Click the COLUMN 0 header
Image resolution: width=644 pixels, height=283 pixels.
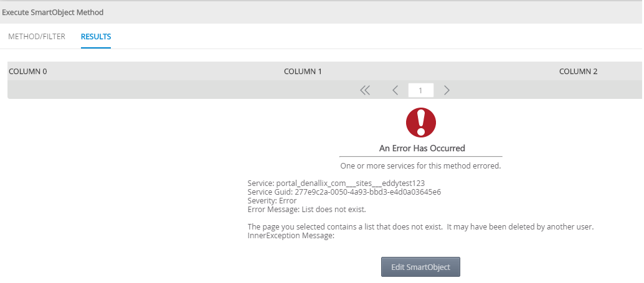pyautogui.click(x=28, y=72)
